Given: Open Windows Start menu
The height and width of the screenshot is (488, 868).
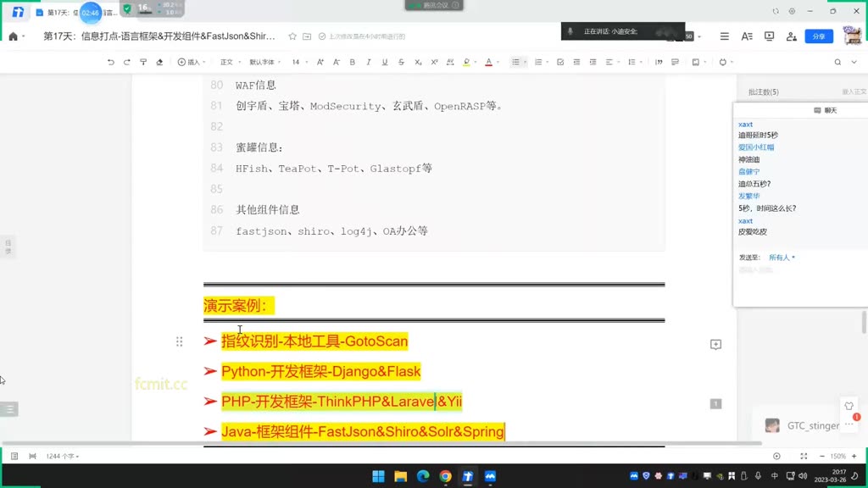Looking at the screenshot, I should 379,476.
